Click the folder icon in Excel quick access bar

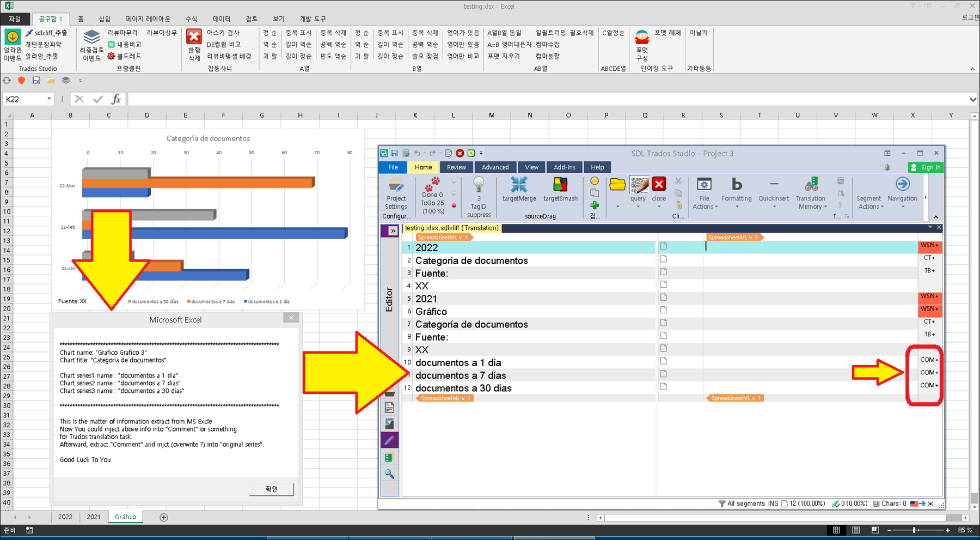pyautogui.click(x=51, y=80)
